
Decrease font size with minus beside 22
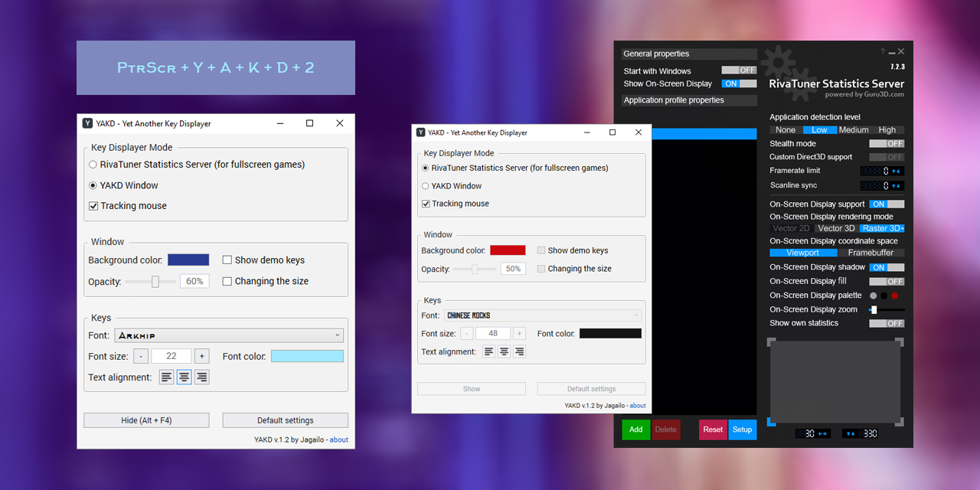[x=141, y=356]
